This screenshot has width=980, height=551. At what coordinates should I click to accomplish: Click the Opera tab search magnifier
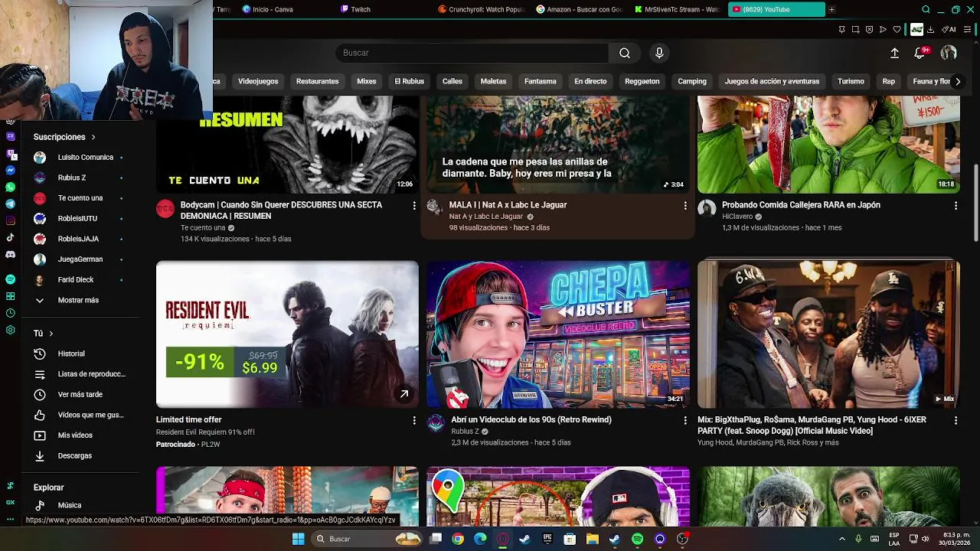pos(926,9)
